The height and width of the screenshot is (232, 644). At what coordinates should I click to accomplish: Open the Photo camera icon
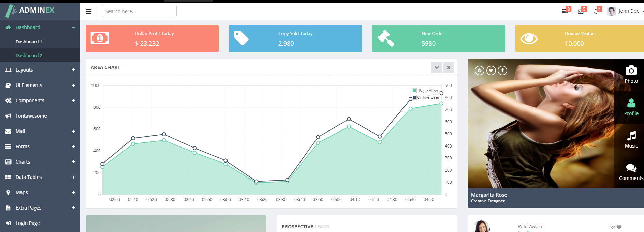[631, 71]
